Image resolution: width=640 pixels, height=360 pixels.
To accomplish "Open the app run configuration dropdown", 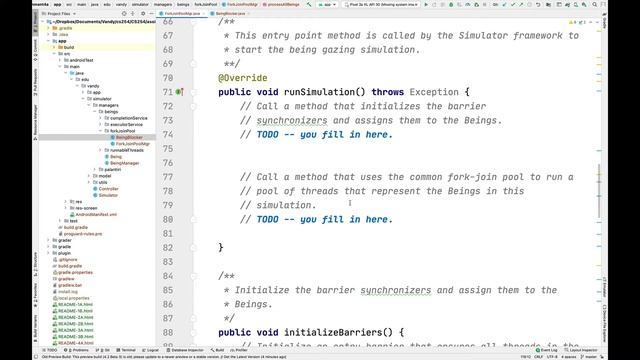I will (x=327, y=4).
